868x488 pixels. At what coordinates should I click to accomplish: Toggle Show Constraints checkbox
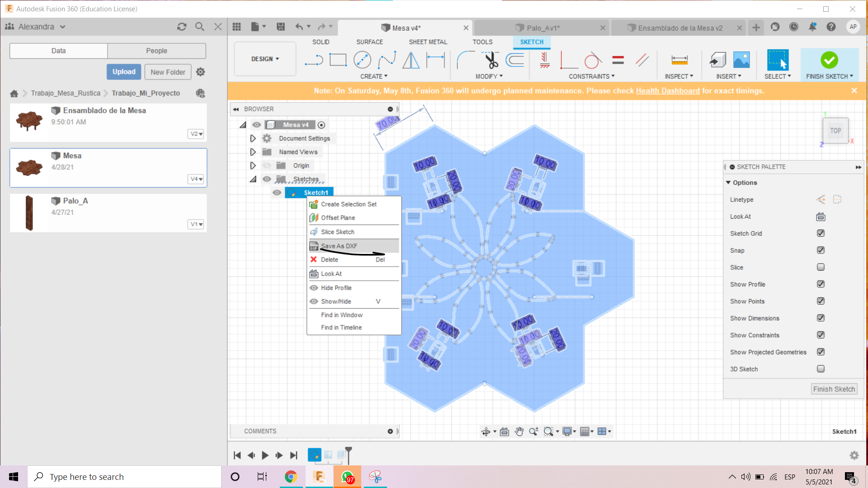pos(821,335)
